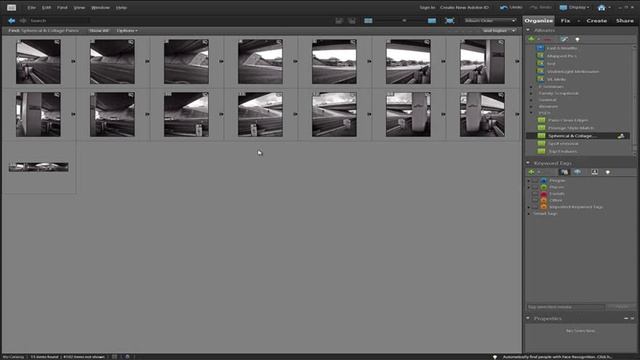Image resolution: width=640 pixels, height=360 pixels.
Task: Click the lightbulb tip icon in Albums toolbar
Action: point(577,39)
